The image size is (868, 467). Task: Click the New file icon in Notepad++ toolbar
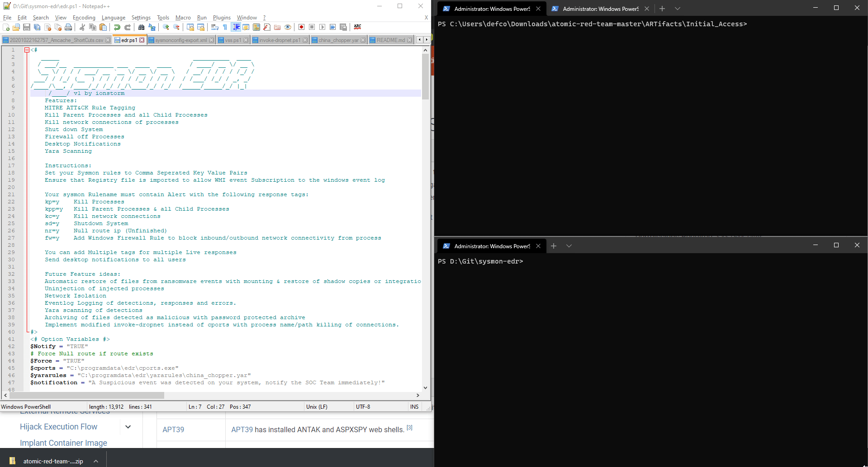[6, 28]
